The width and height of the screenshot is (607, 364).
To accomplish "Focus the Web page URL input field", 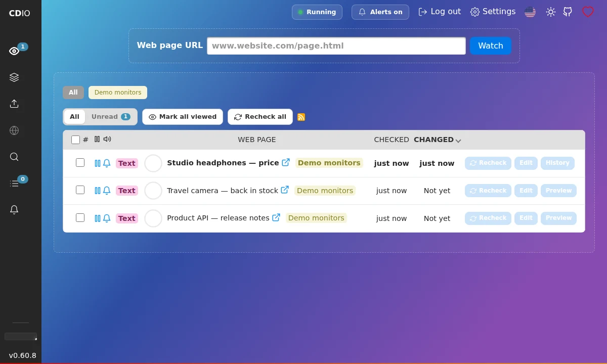I will 336,45.
